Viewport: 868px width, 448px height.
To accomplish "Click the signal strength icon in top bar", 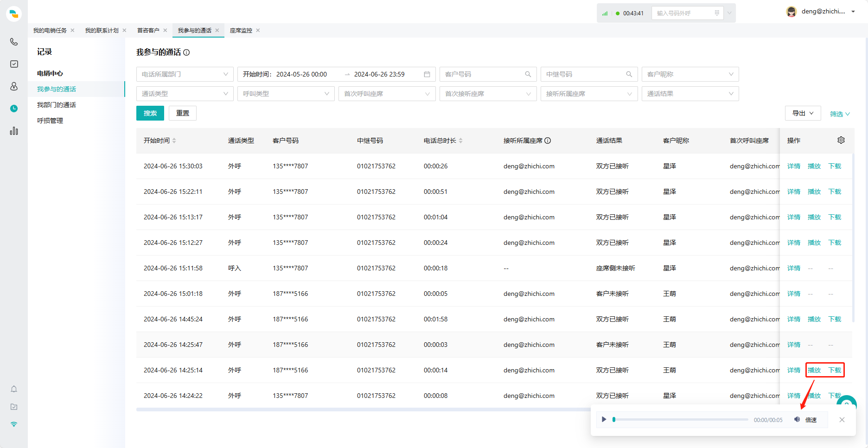I will pyautogui.click(x=605, y=13).
